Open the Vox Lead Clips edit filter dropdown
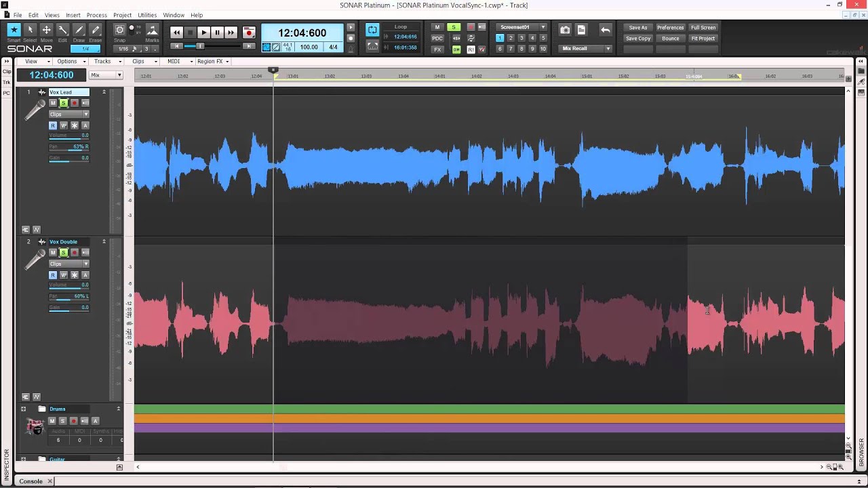868x488 pixels. tap(68, 114)
